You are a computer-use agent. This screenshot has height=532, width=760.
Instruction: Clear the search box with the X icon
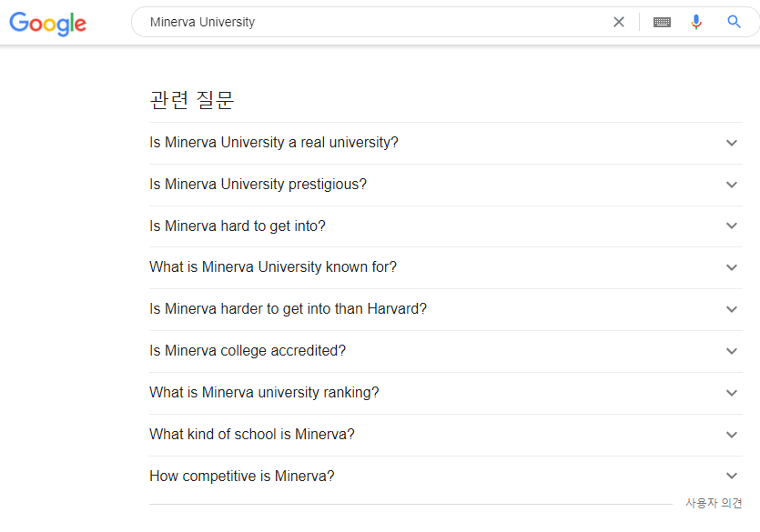[619, 22]
